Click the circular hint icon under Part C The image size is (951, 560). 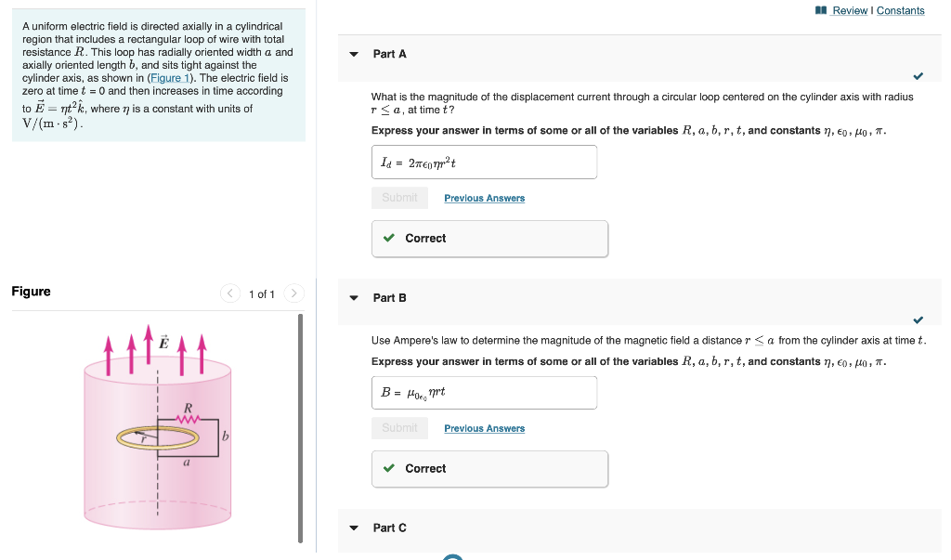point(452,556)
